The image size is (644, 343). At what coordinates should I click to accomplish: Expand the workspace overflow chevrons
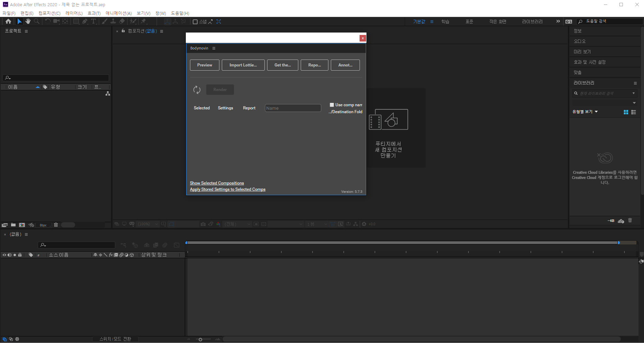point(558,21)
